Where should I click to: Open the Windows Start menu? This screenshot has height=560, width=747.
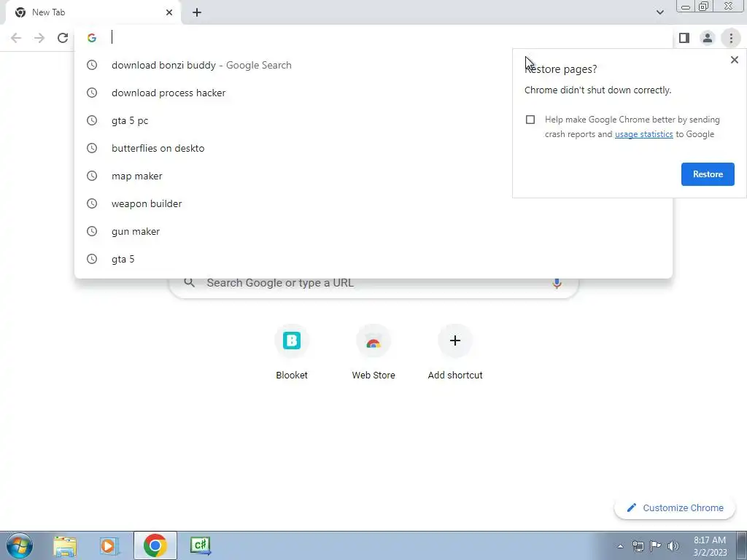click(20, 545)
